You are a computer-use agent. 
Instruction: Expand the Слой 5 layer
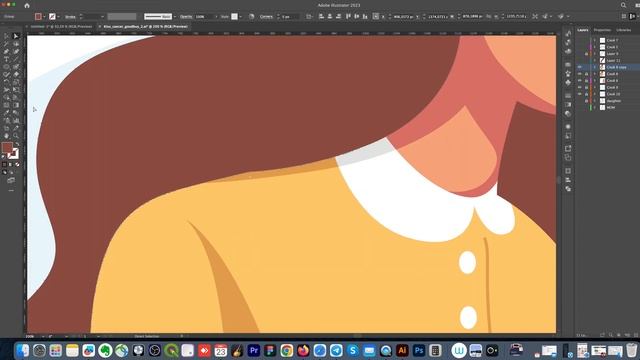pos(595,47)
